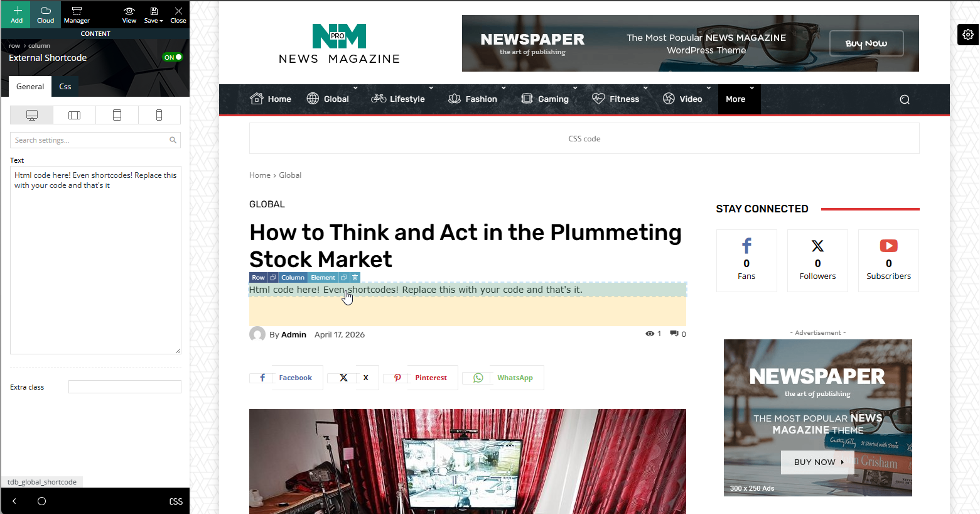Share the article on Facebook
The height and width of the screenshot is (514, 980).
coord(286,378)
